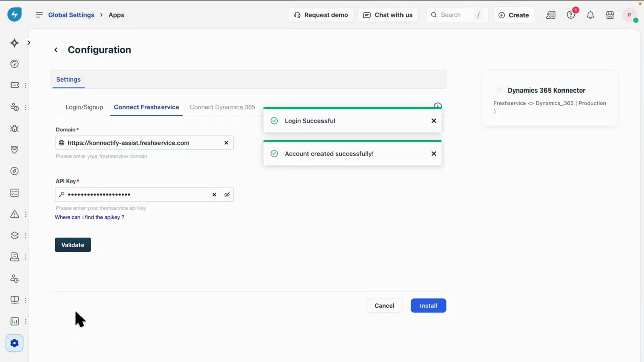Open three-dot submenu next to reports icon
The width and height of the screenshot is (644, 362).
point(25,321)
